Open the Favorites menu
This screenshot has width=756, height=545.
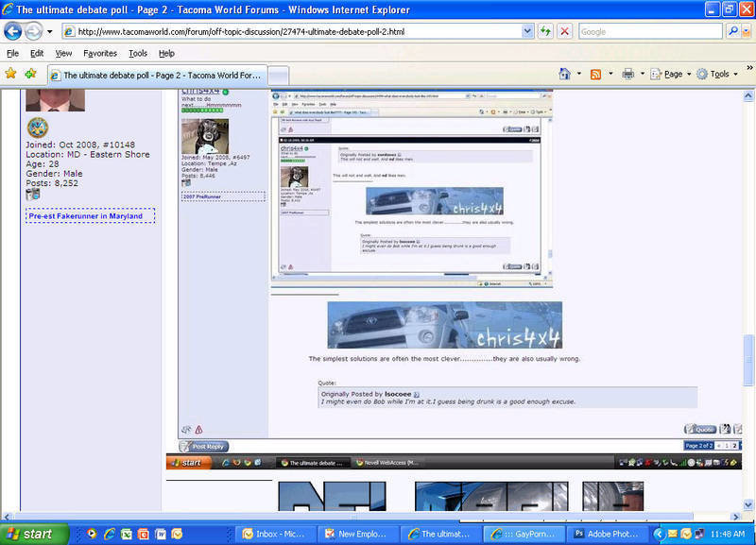click(100, 54)
